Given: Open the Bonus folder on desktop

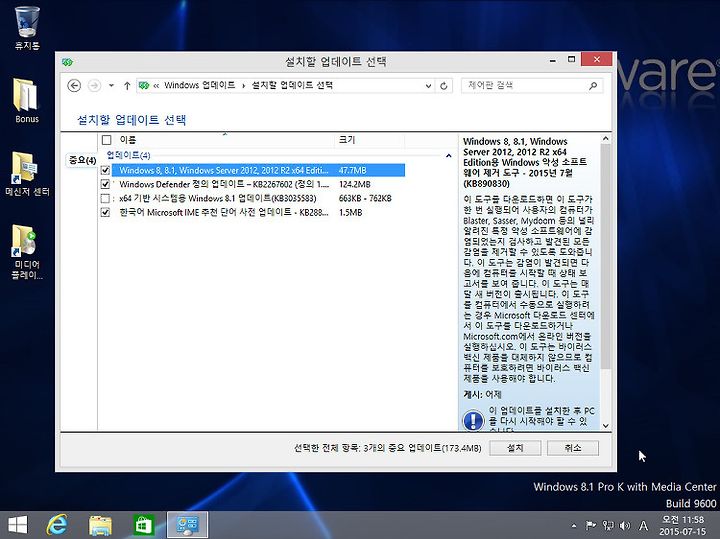Looking at the screenshot, I should 27,101.
